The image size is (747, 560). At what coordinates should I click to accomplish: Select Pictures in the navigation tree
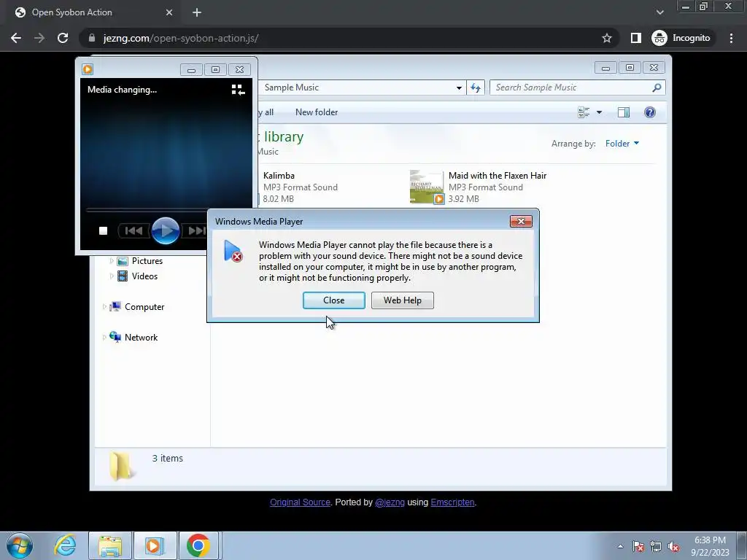[147, 261]
